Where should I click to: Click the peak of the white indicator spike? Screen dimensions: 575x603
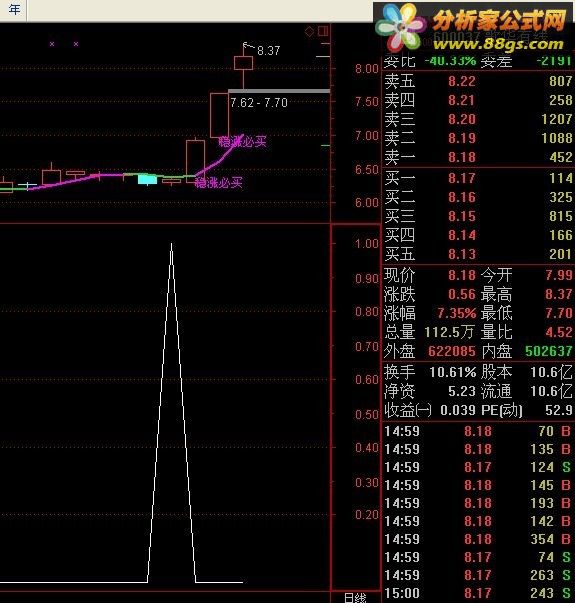tap(171, 245)
